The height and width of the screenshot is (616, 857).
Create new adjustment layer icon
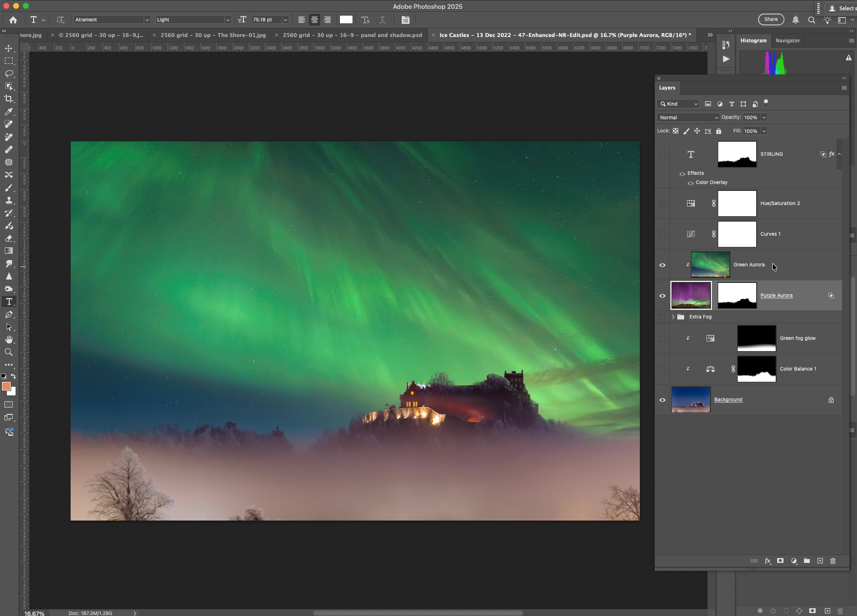(794, 561)
